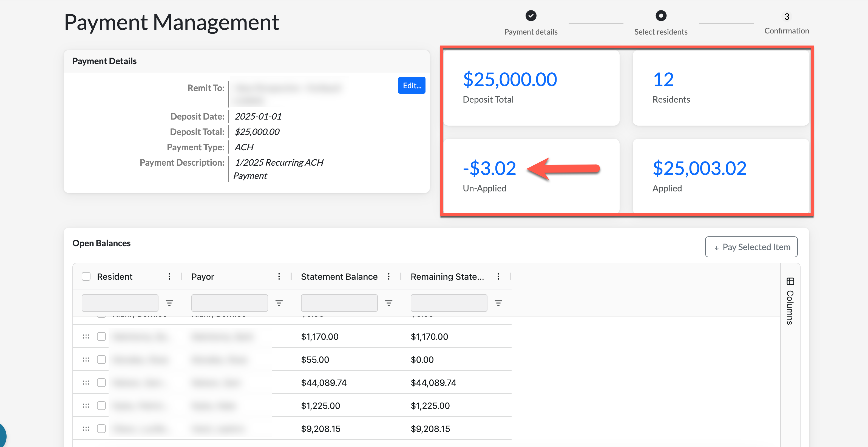868x447 pixels.
Task: Click the Payment details step checkmark
Action: [531, 16]
